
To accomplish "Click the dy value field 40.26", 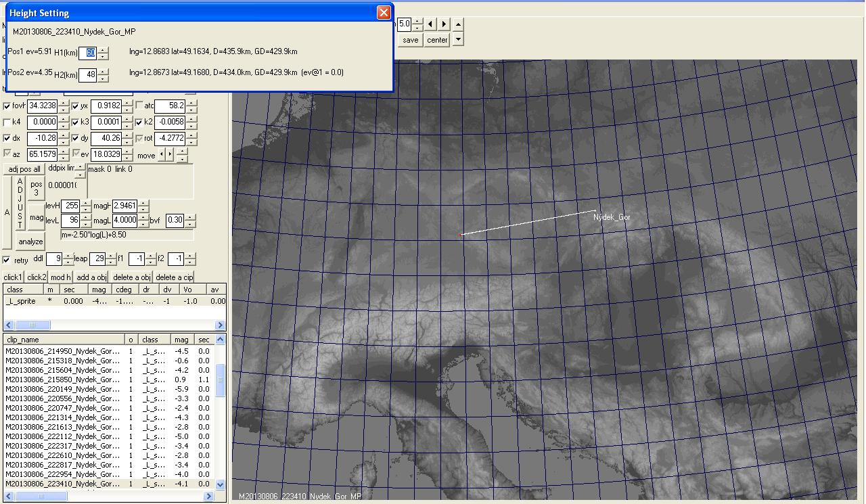I will (106, 139).
